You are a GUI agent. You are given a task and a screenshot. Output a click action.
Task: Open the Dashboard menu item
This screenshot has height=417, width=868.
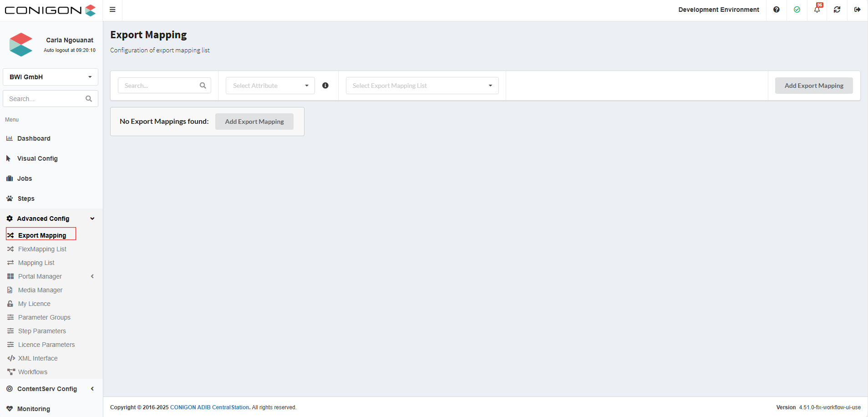click(x=34, y=138)
